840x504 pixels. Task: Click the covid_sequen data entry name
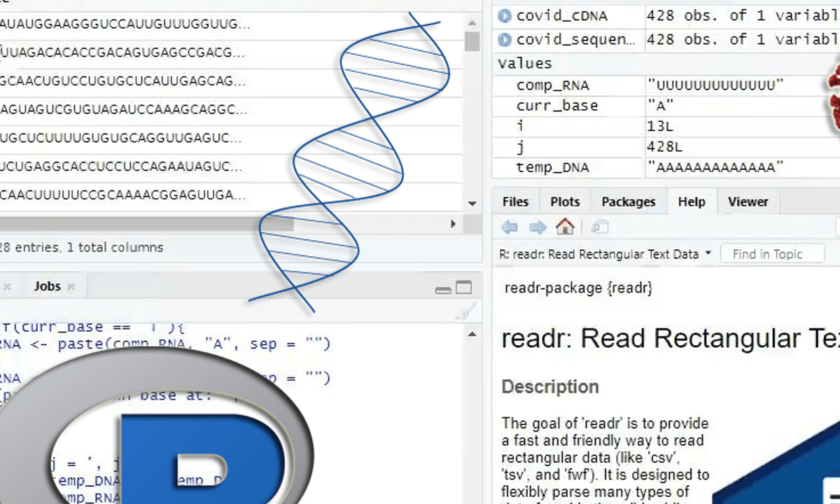pyautogui.click(x=575, y=39)
